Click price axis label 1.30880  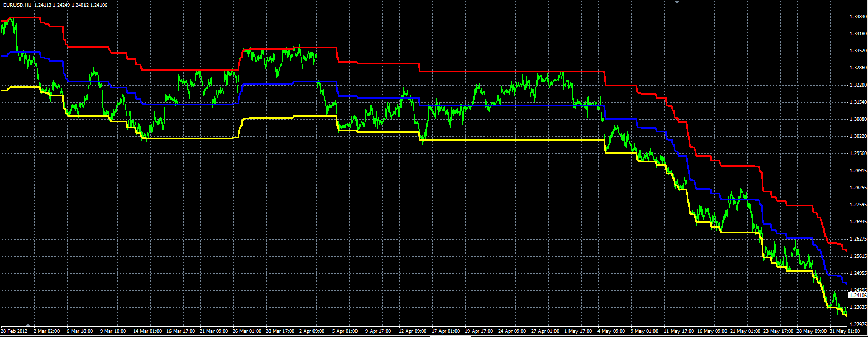(x=858, y=119)
